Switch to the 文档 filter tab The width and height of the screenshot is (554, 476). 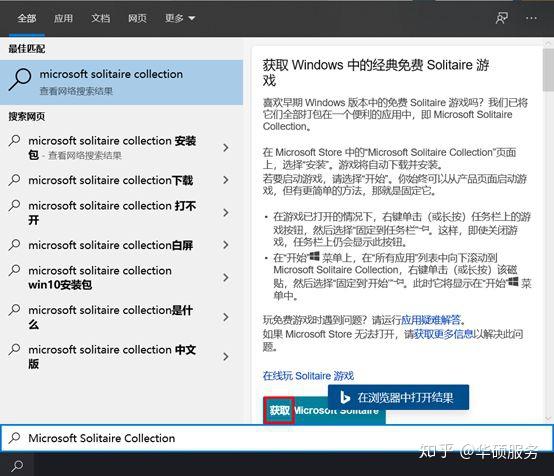coord(101,18)
